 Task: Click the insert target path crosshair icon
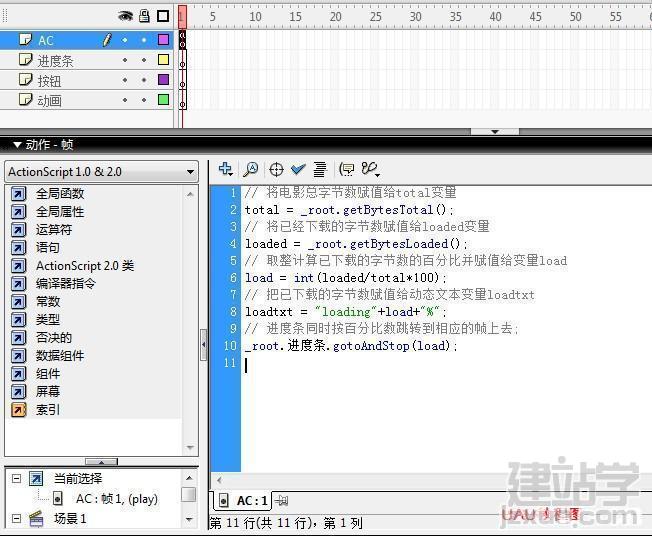[276, 169]
